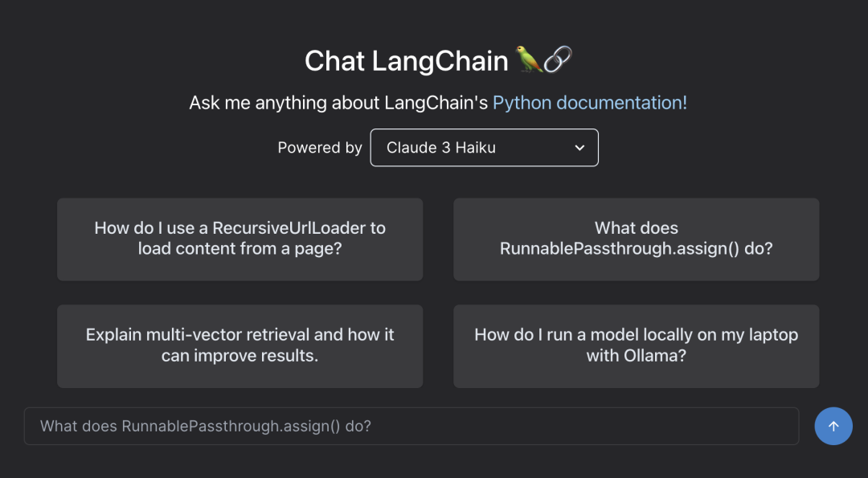This screenshot has width=868, height=478.
Task: Select the multi-vector retrieval suggestion card
Action: [x=240, y=345]
